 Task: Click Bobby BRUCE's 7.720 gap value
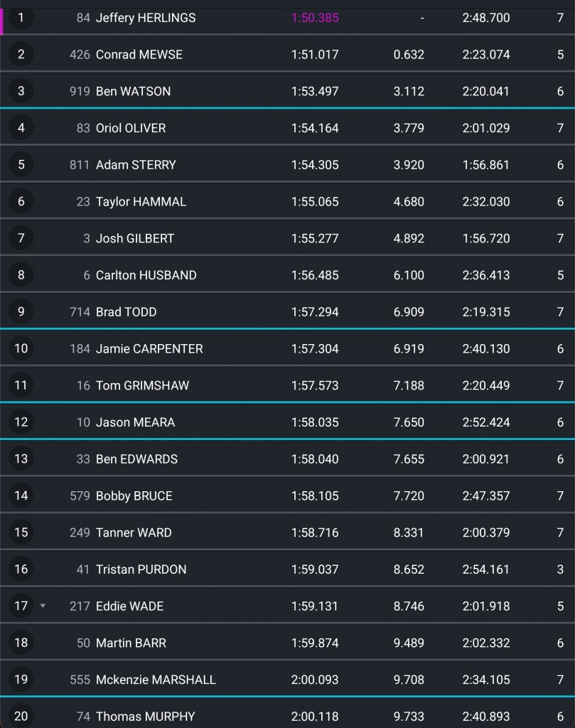tap(409, 496)
